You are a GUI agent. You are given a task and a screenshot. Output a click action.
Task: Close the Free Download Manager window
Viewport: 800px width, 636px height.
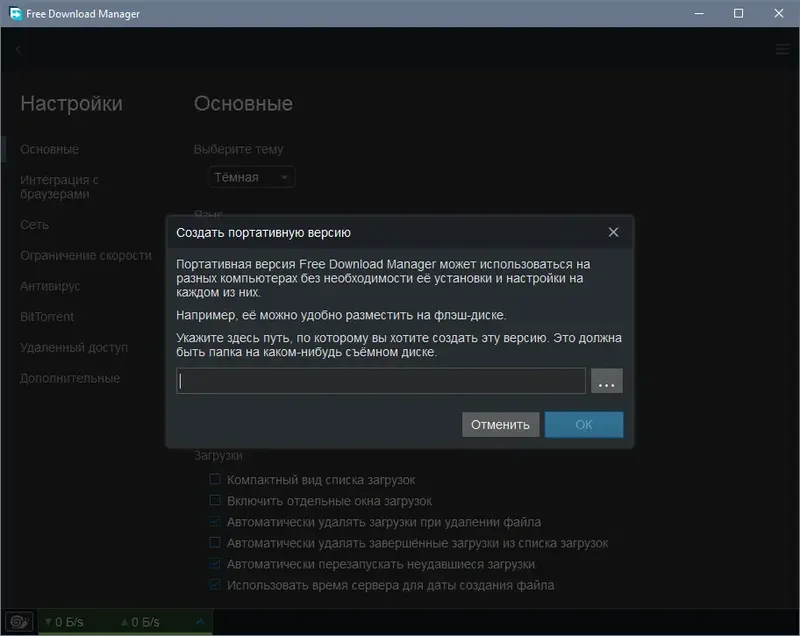click(779, 13)
